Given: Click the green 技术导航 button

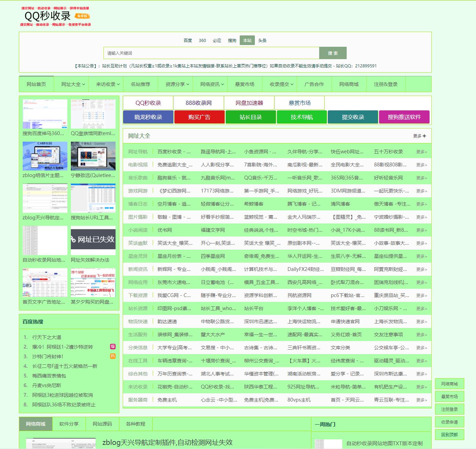Looking at the screenshot, I should [302, 117].
